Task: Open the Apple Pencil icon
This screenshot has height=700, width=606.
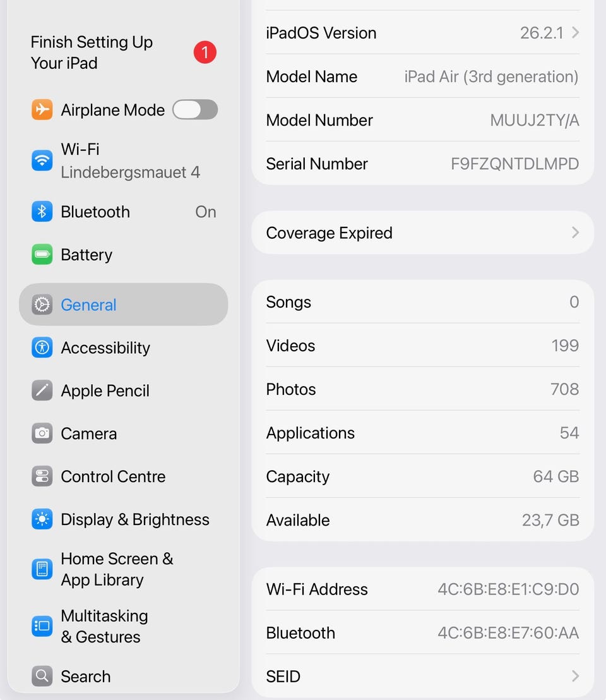Action: (42, 390)
